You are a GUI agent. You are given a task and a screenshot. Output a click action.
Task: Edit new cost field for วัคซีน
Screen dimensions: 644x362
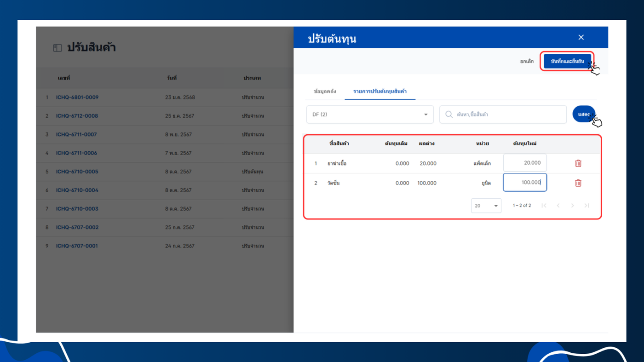click(x=525, y=183)
